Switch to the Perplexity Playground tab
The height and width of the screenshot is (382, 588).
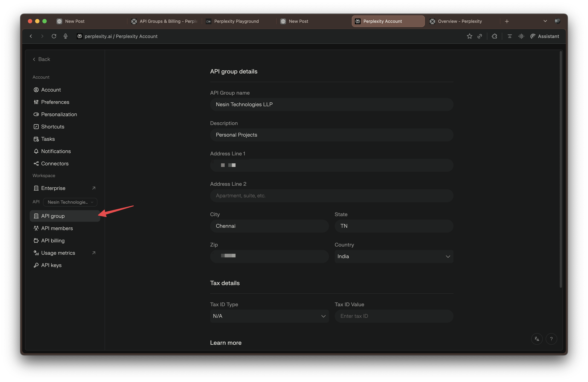(239, 21)
